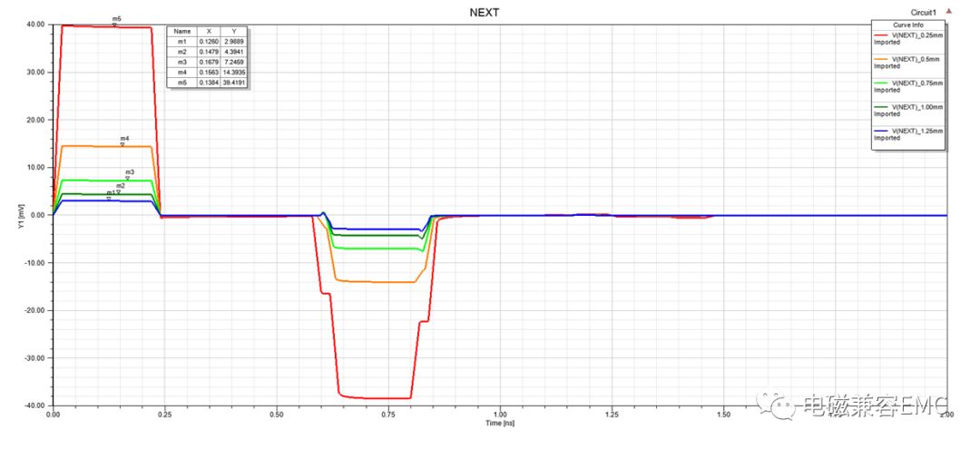This screenshot has height=449, width=980.
Task: Click the m1 row name in marker table
Action: (x=182, y=41)
